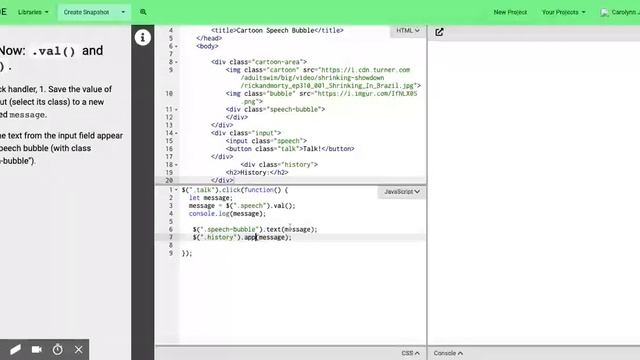Open the Libraries dropdown menu
640x360 pixels.
[x=33, y=12]
